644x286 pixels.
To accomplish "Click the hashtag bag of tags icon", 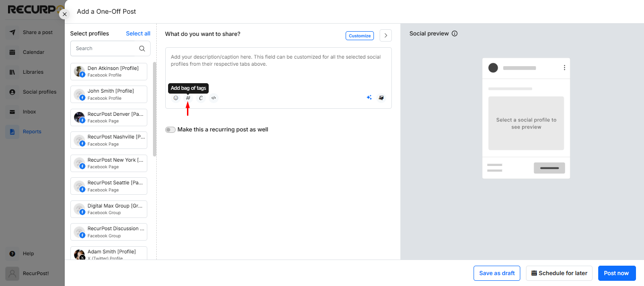I will point(188,98).
